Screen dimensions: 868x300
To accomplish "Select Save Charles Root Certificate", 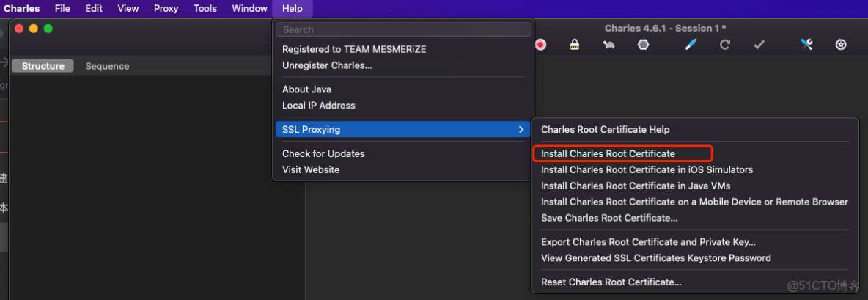I will click(608, 218).
